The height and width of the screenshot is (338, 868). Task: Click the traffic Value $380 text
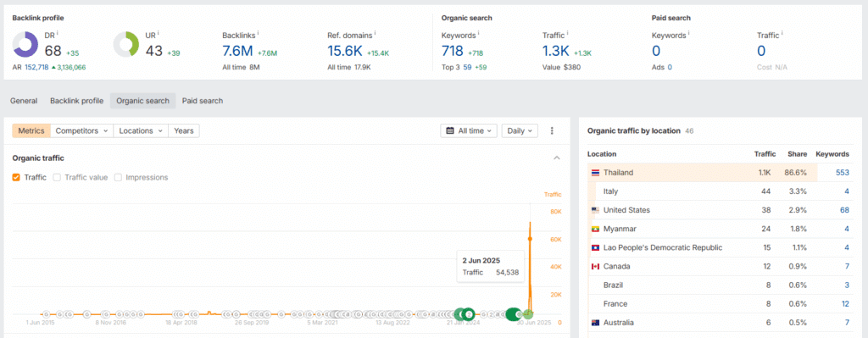tap(561, 67)
